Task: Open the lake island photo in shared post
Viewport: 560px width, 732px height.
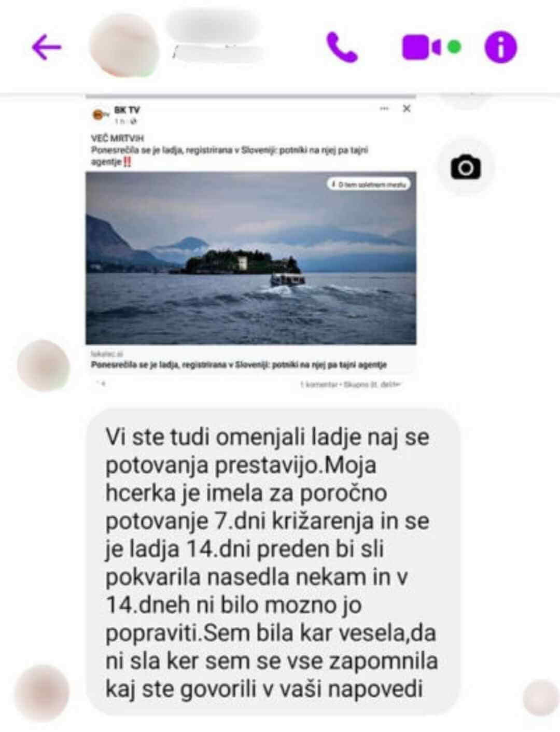Action: click(251, 258)
